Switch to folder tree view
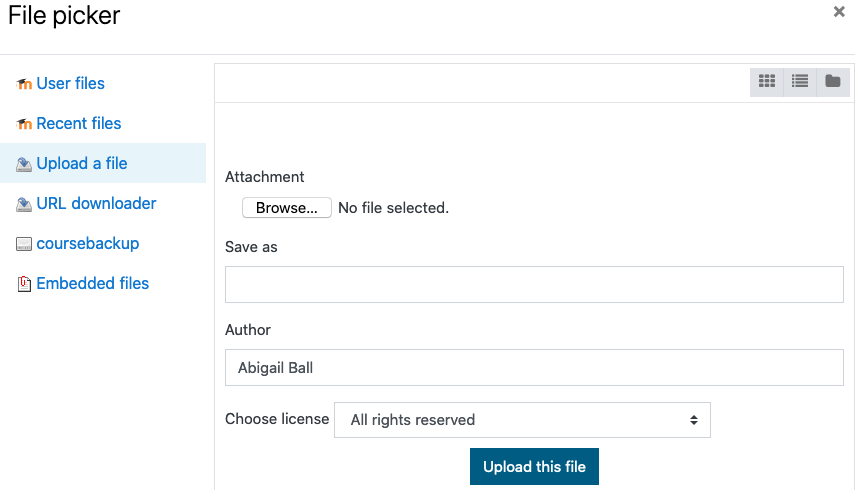 (833, 82)
